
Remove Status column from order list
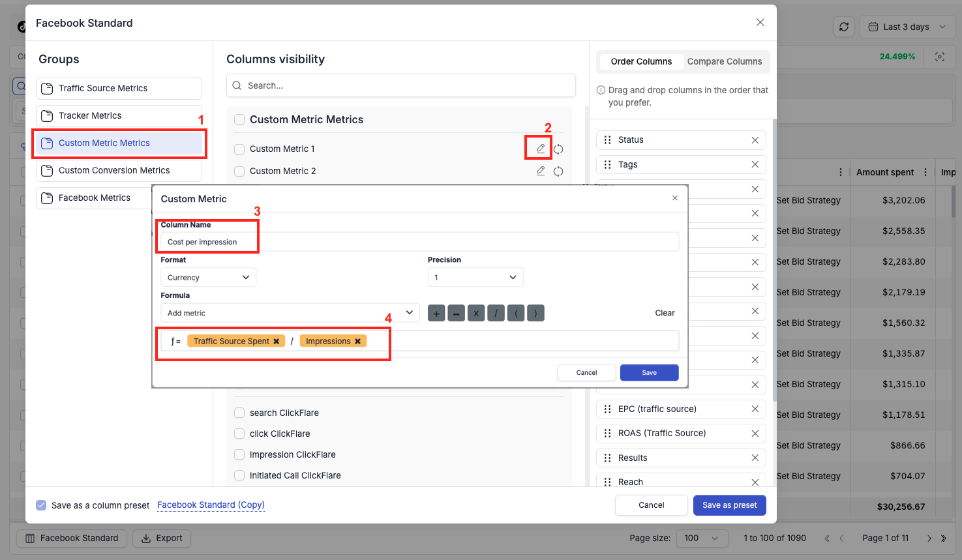pos(755,140)
